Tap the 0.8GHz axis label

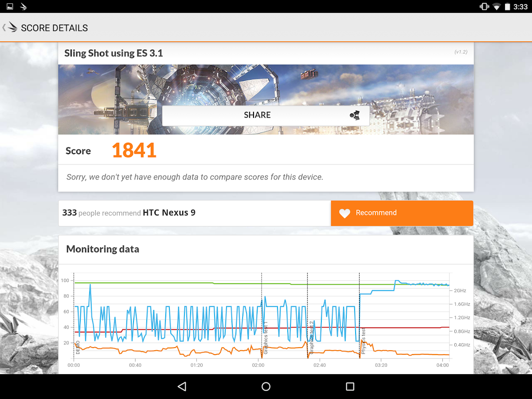coord(462,332)
